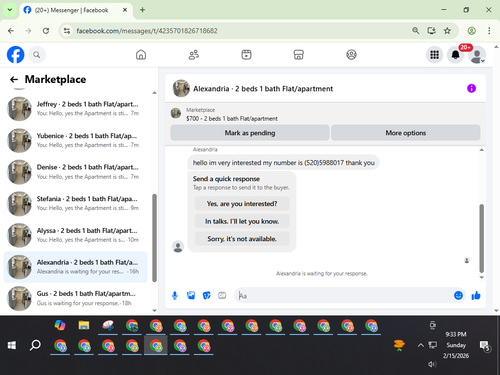
Task: Click the clock showing 9:33 PM
Action: (456, 334)
